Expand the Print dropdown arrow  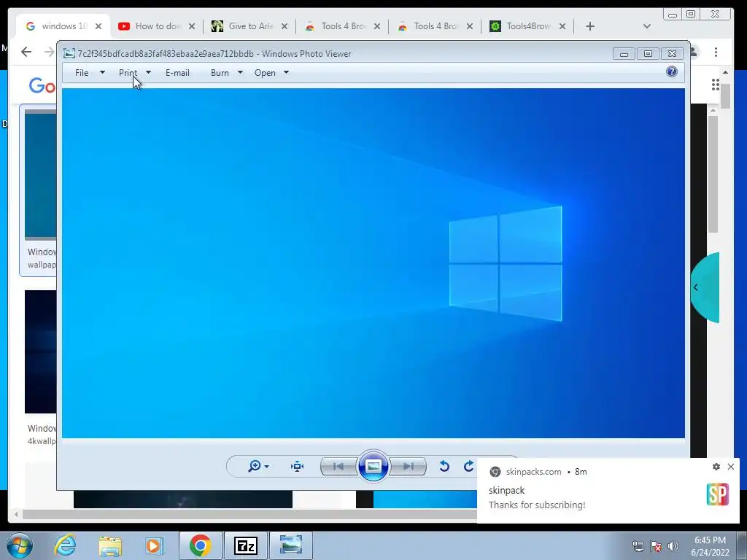148,72
